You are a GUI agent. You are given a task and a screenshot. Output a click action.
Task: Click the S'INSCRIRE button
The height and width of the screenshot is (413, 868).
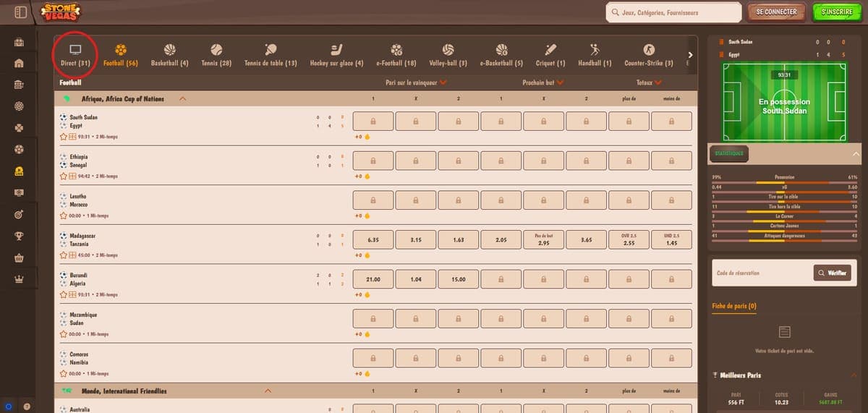(838, 12)
